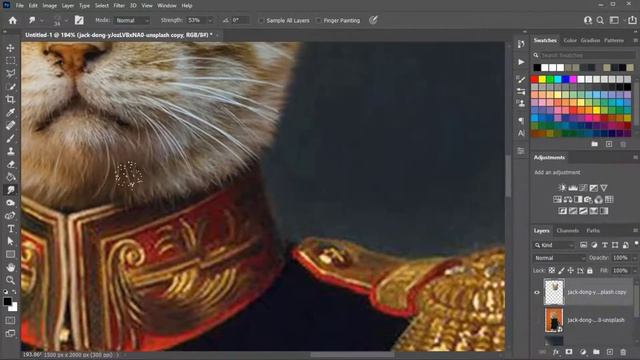
Task: Select the Smudge tool in left toolbar
Action: pos(10,190)
